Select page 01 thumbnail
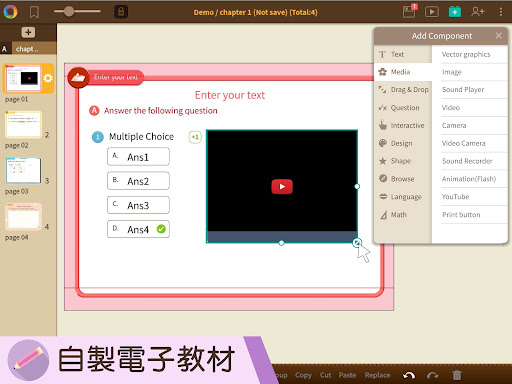The width and height of the screenshot is (512, 384). click(x=23, y=78)
